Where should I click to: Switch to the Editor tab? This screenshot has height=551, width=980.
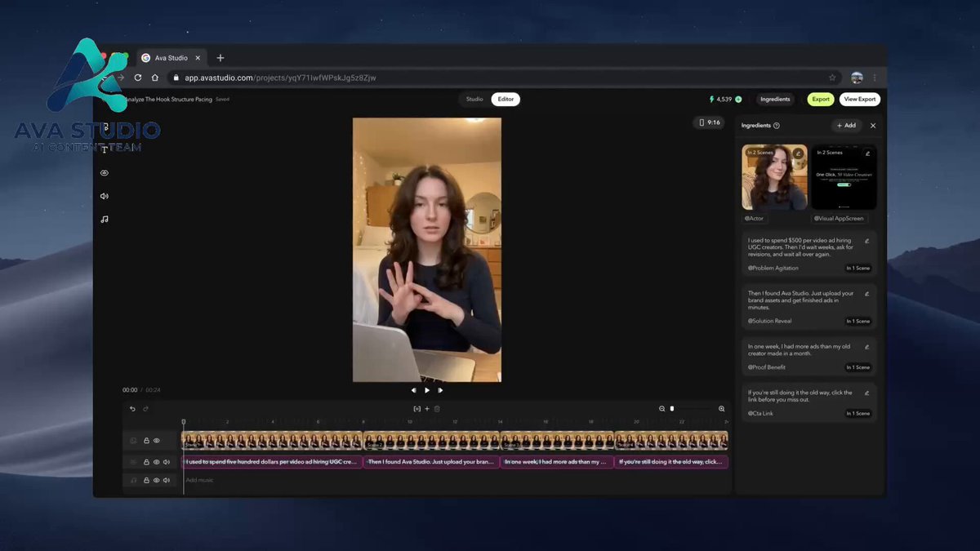point(506,100)
